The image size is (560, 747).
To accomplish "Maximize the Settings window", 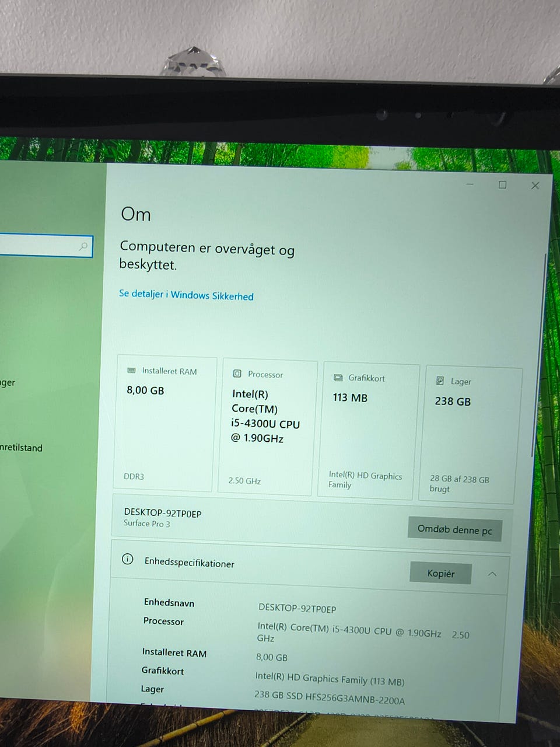I will tap(502, 184).
